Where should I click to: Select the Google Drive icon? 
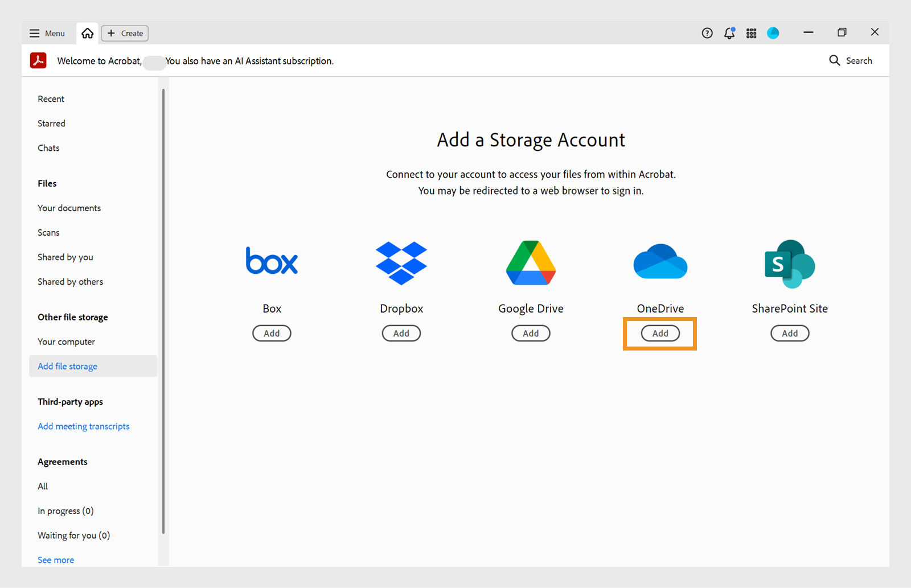530,262
